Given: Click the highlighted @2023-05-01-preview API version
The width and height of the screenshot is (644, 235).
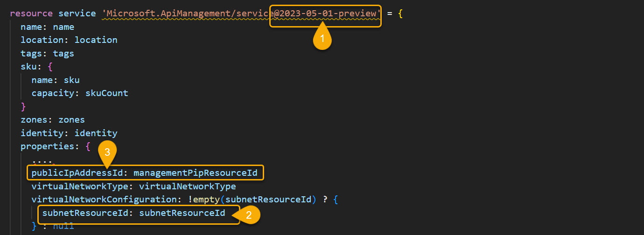Looking at the screenshot, I should [x=325, y=14].
